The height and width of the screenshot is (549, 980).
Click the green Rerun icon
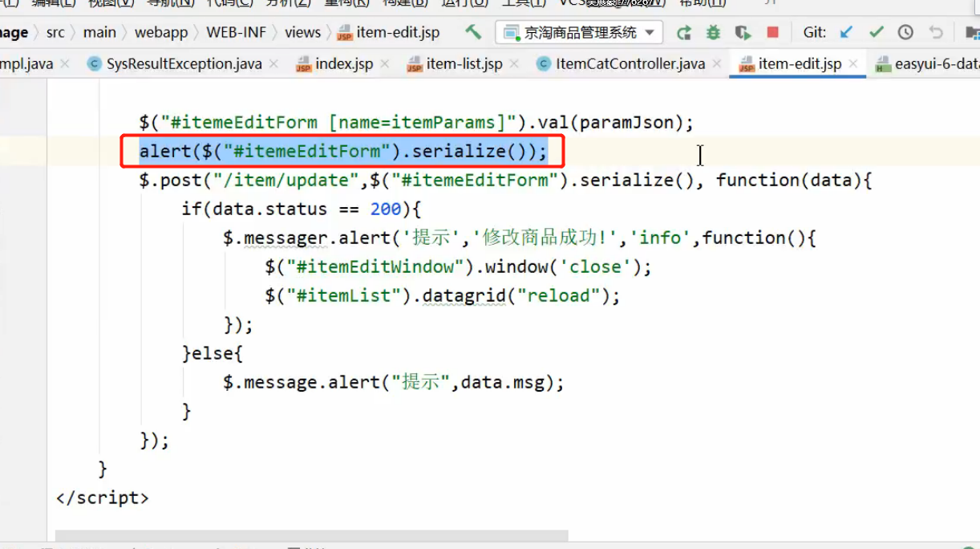684,32
